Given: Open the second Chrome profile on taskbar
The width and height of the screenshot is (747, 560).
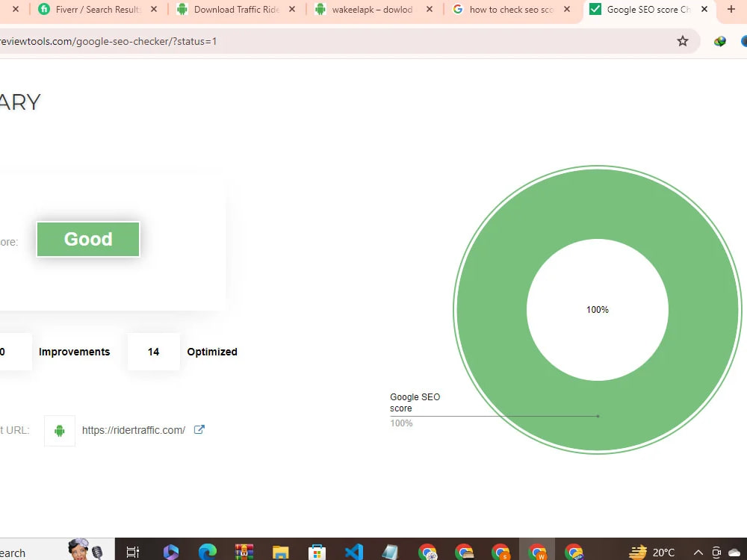Looking at the screenshot, I should click(464, 553).
